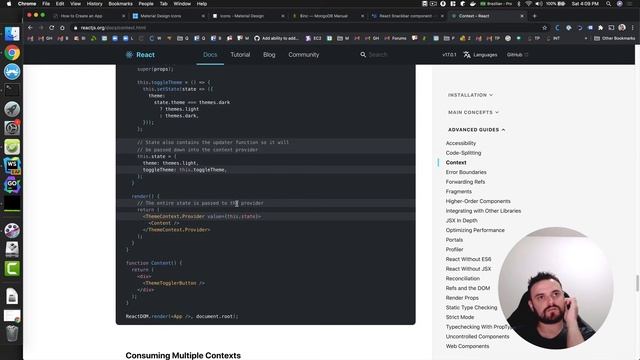Open Finder from the dock
Image resolution: width=640 pixels, height=360 pixels.
pyautogui.click(x=12, y=34)
